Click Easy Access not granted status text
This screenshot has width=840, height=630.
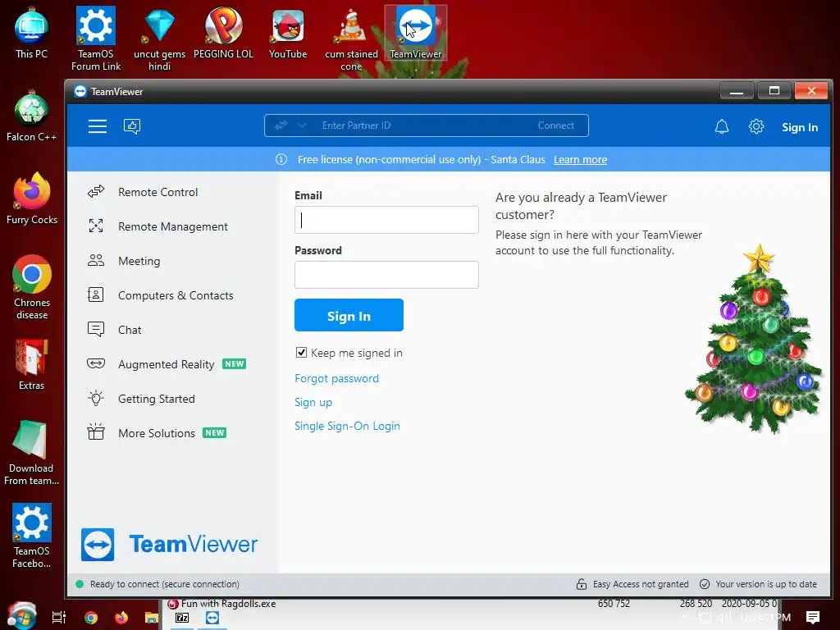click(641, 584)
